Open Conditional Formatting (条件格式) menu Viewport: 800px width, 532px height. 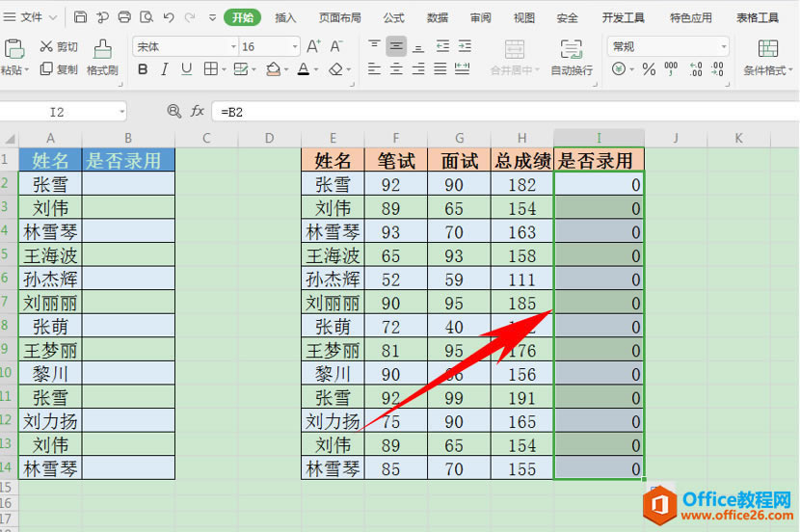click(768, 57)
